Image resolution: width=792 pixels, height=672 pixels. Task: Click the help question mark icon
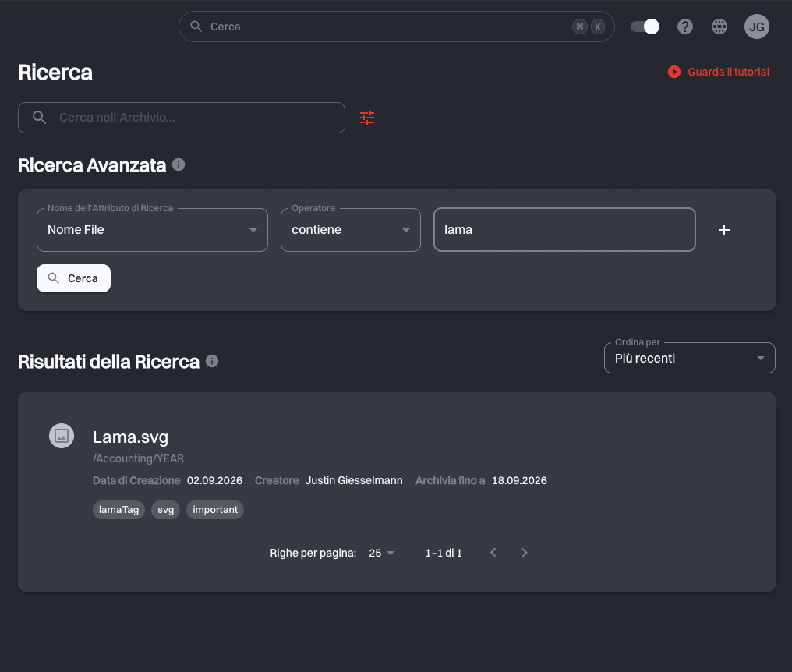click(685, 27)
